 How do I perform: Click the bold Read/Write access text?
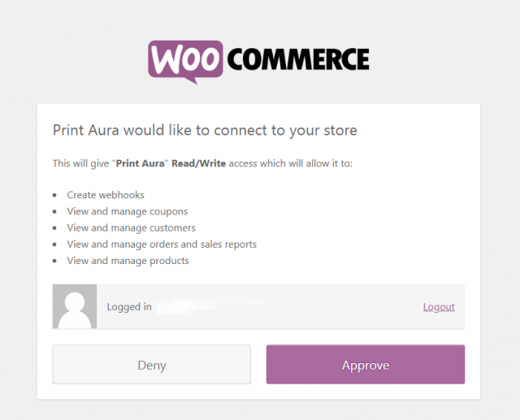[x=198, y=163]
